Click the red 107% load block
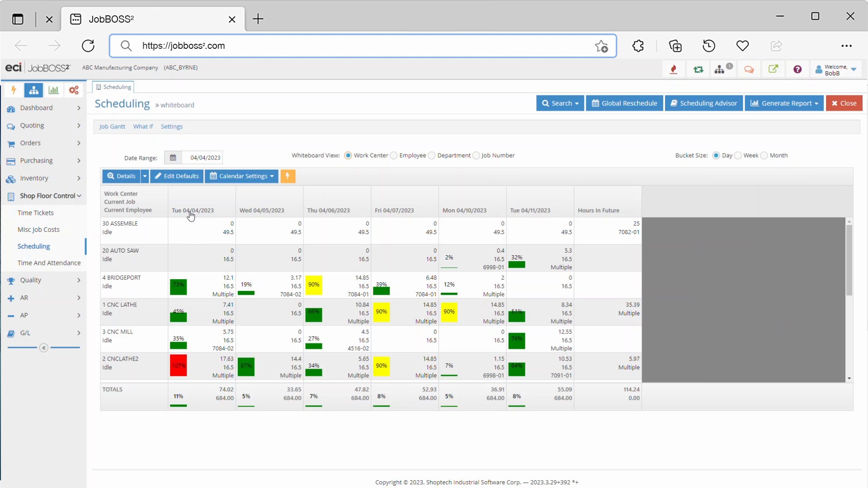 (178, 366)
